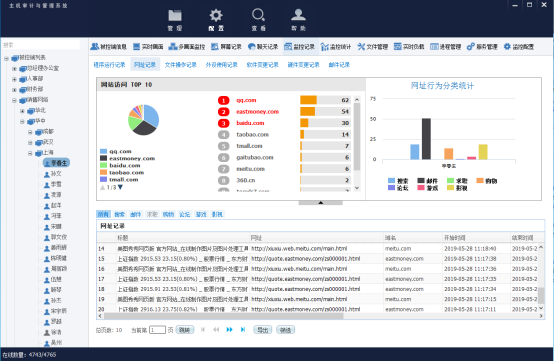554x361 pixels.
Task: Open 实时画面 live screen toolbar item
Action: [148, 47]
